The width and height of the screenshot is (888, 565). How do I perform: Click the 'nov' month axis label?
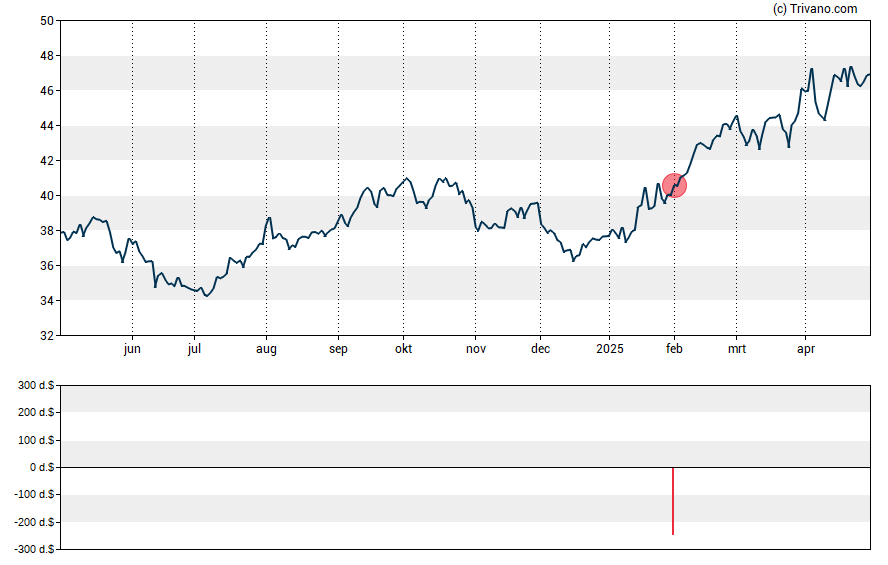476,349
